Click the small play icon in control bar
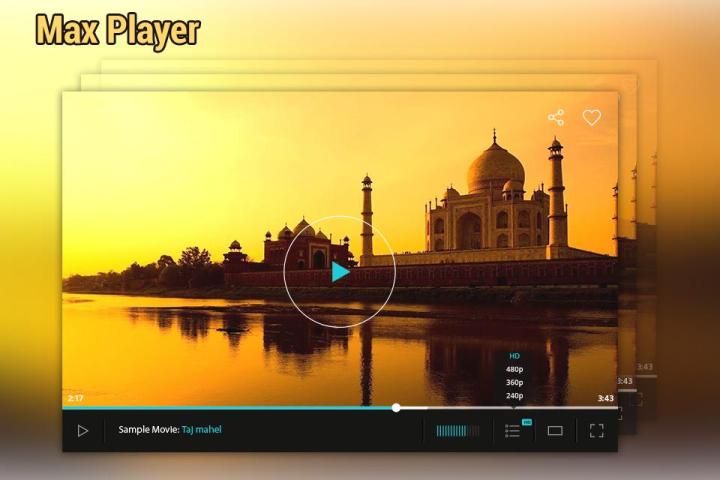The image size is (720, 480). (83, 431)
